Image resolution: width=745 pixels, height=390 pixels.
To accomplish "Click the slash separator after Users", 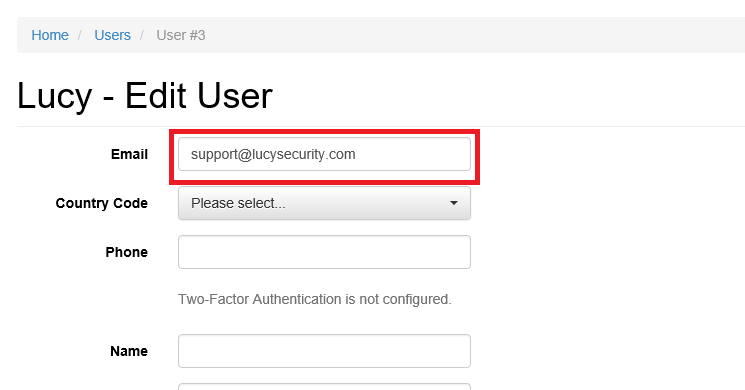I will click(x=142, y=35).
